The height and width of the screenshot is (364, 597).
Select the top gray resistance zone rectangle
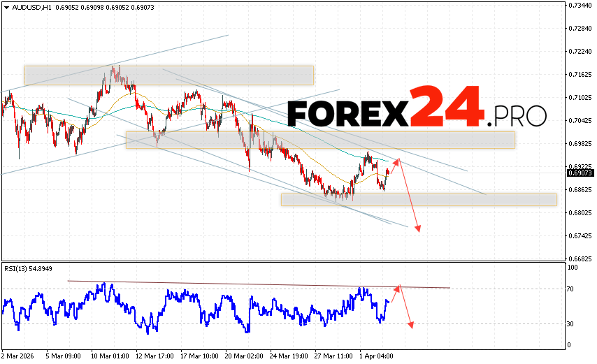pos(168,75)
